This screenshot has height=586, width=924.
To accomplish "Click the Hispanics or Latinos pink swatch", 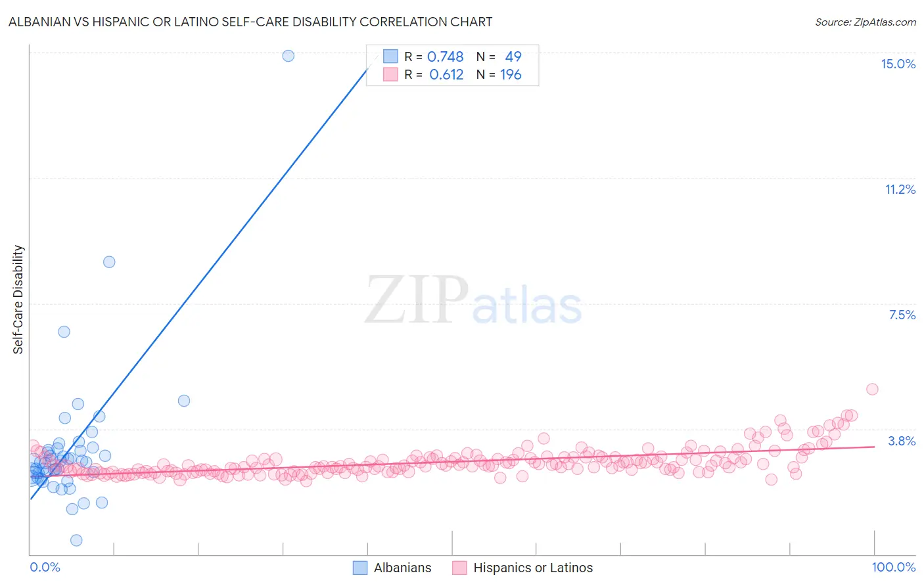I will 459,568.
